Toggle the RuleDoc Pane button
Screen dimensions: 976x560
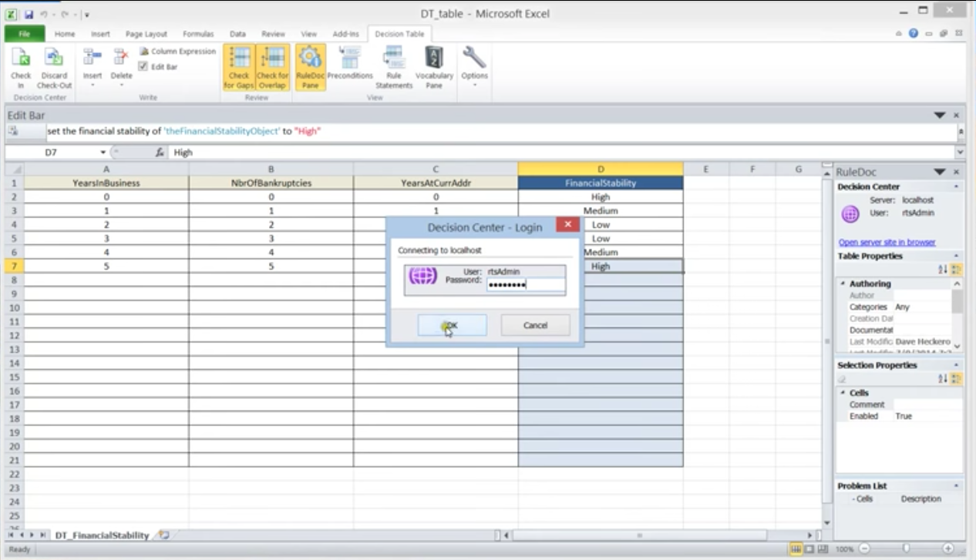[x=310, y=67]
